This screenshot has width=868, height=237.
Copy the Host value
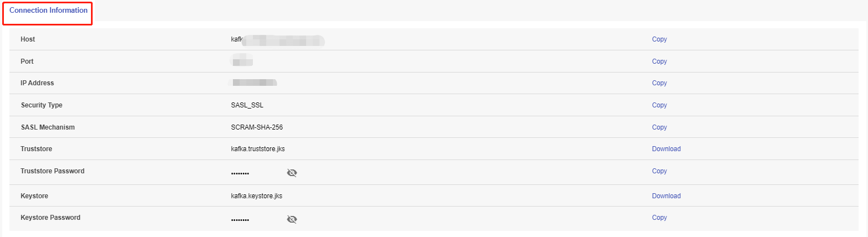tap(659, 39)
